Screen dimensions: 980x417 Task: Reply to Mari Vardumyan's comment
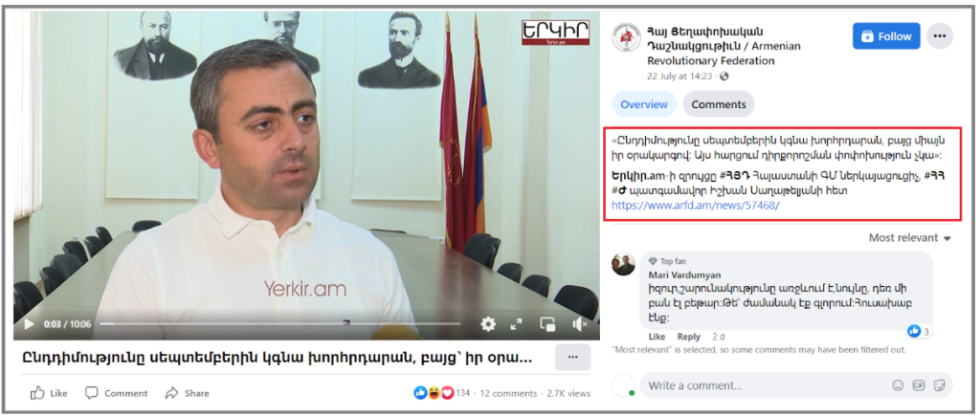point(689,337)
